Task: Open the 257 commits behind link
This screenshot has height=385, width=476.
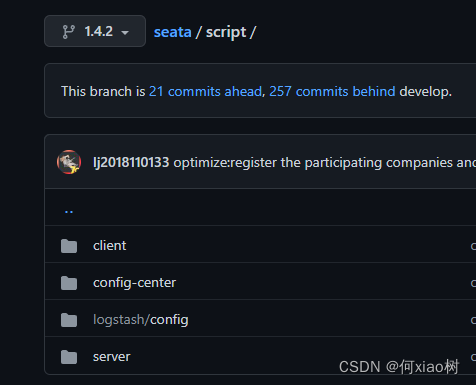Action: click(332, 91)
